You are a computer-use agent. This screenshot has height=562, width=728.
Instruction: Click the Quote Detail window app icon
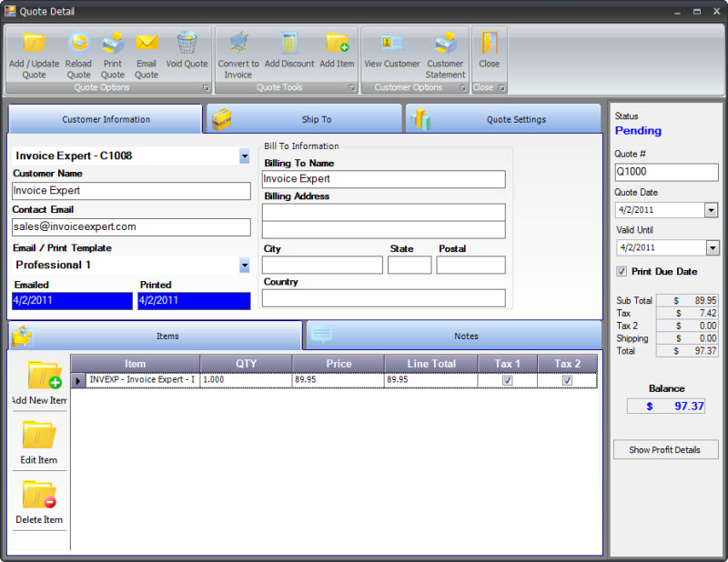pos(10,11)
